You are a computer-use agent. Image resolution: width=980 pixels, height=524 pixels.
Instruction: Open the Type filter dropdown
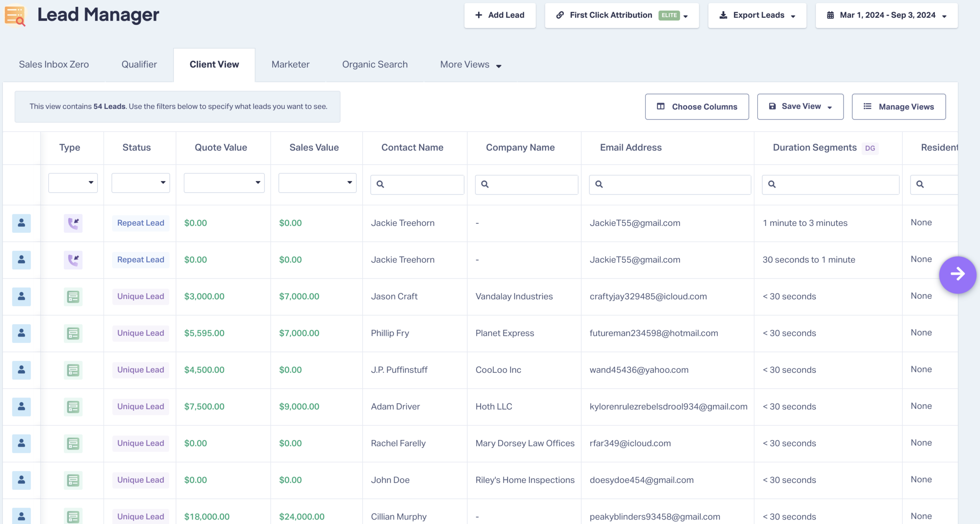click(x=73, y=182)
